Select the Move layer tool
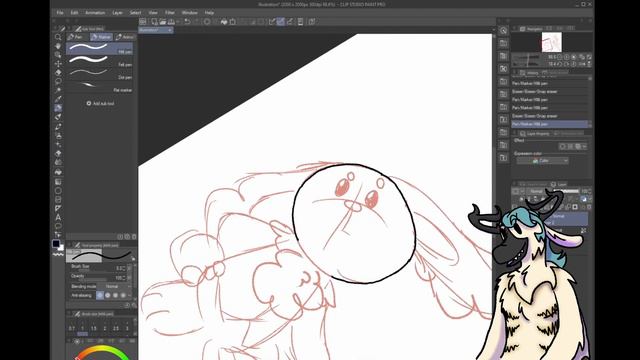This screenshot has height=360, width=640. point(58,64)
